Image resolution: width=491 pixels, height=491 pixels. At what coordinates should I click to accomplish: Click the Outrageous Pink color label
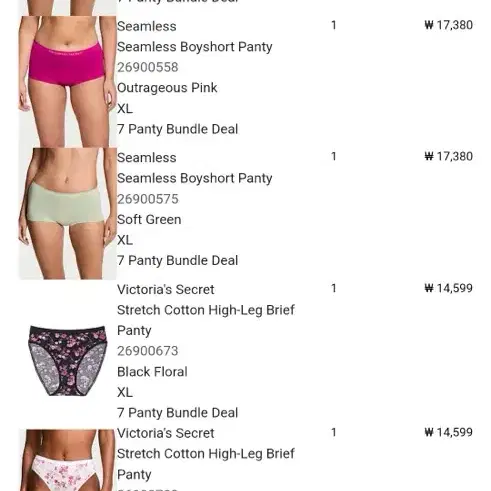[x=167, y=88]
